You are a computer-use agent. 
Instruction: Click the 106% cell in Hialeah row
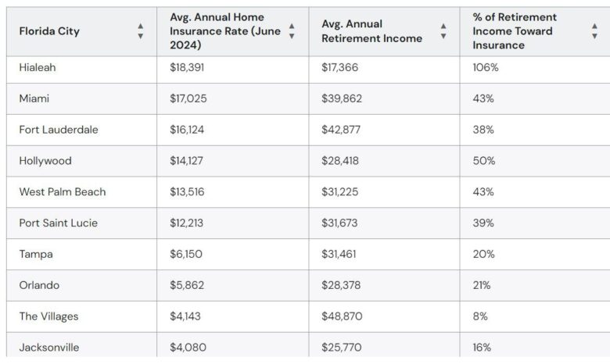485,68
